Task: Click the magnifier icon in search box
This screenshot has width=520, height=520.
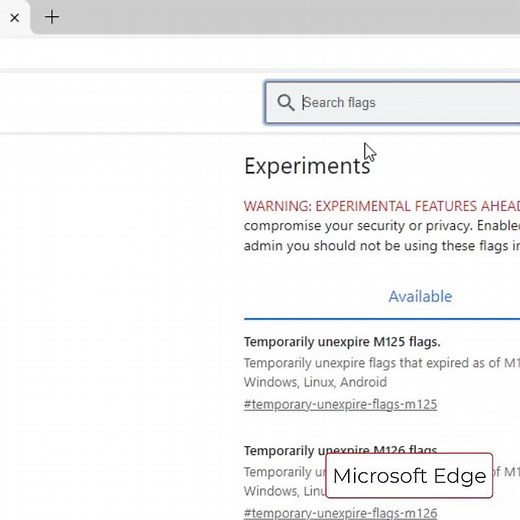Action: (x=286, y=103)
